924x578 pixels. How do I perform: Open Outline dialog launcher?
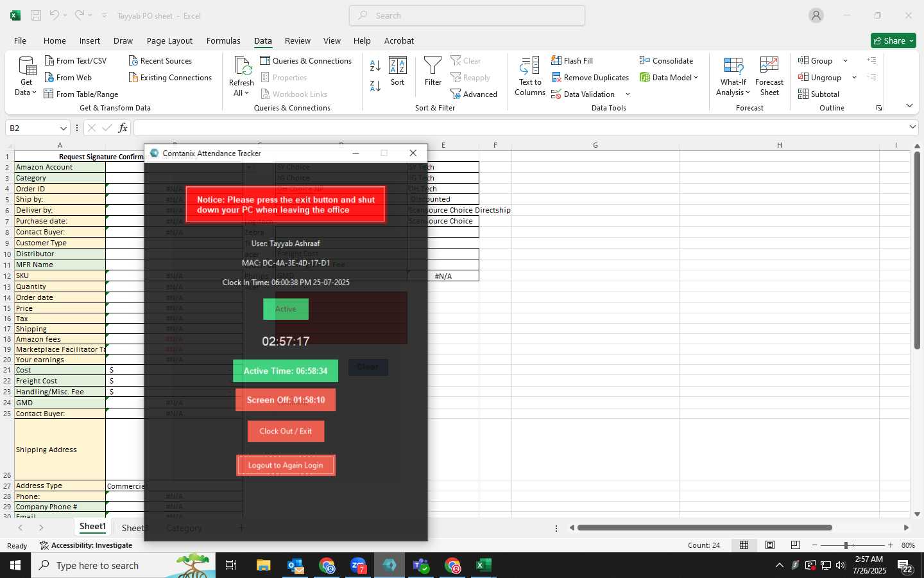click(x=879, y=108)
